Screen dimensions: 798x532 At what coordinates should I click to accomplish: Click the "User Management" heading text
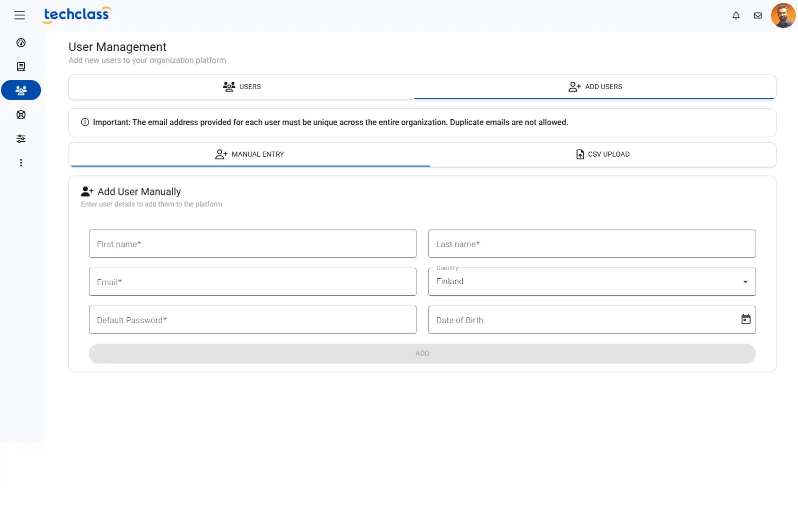pyautogui.click(x=117, y=47)
